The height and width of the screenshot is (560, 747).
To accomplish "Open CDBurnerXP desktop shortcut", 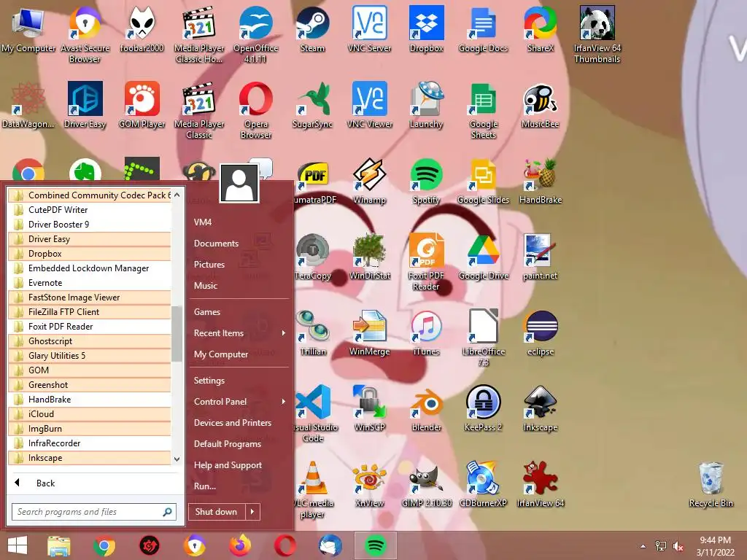I will 483,484.
